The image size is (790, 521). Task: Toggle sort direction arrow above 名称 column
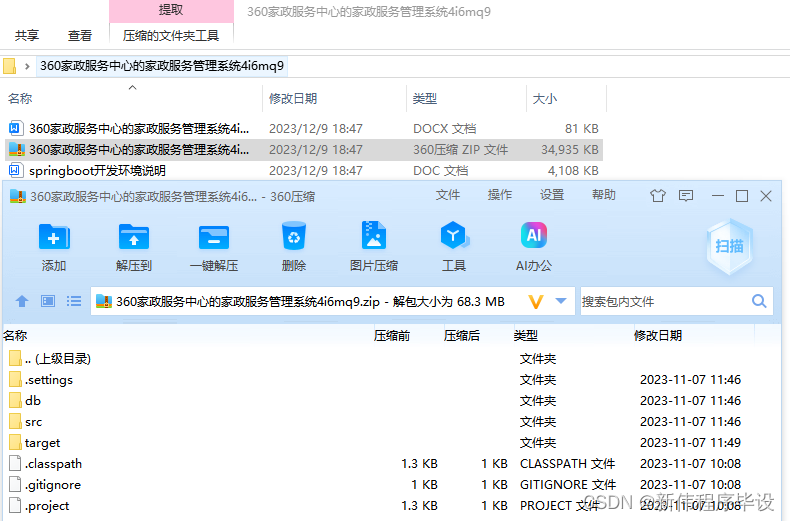pyautogui.click(x=133, y=88)
